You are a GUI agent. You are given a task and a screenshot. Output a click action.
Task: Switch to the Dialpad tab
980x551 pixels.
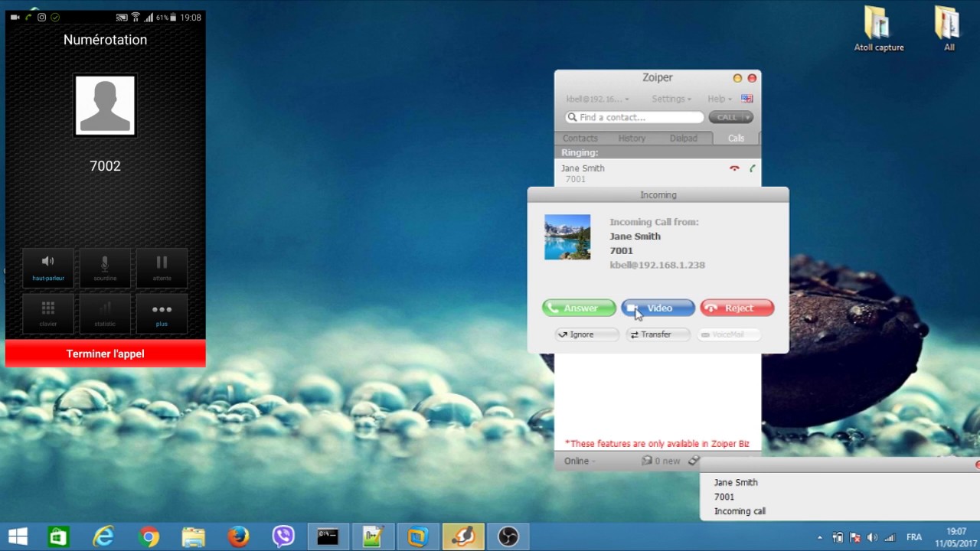tap(683, 139)
